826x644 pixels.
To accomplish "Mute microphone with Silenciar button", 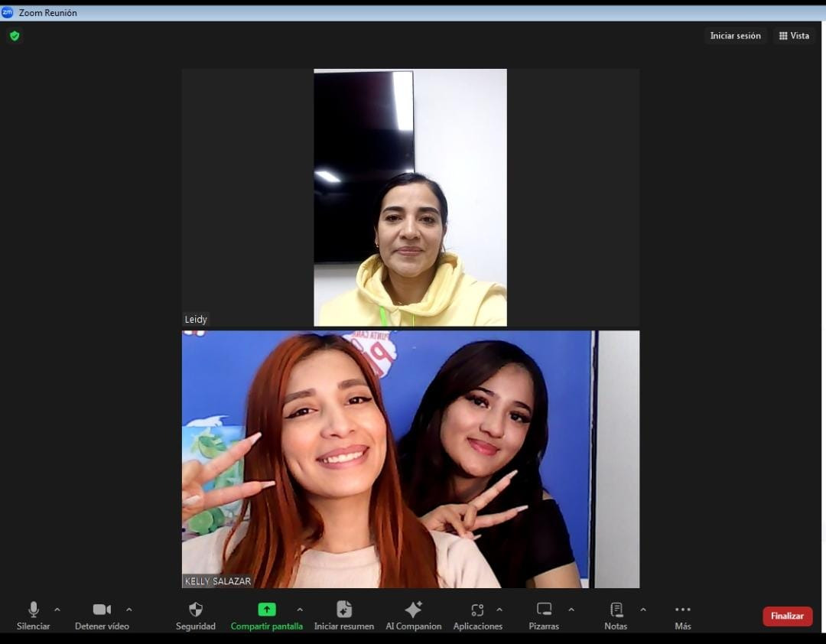I will [33, 610].
